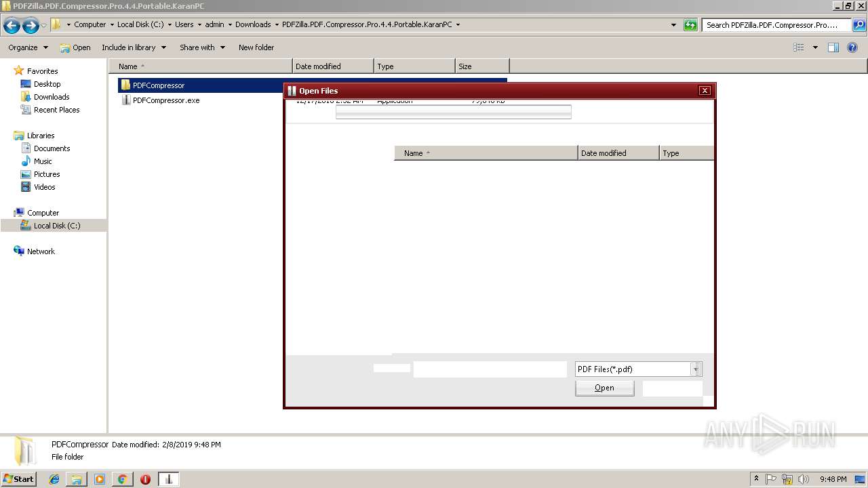This screenshot has height=488, width=868.
Task: Close the Open Files dialog
Action: pyautogui.click(x=705, y=91)
